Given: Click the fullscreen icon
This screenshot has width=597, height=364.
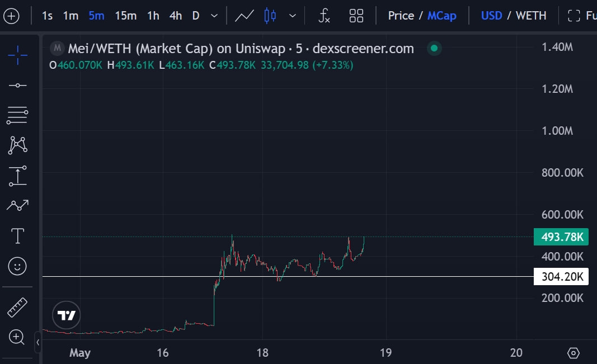Looking at the screenshot, I should [574, 16].
